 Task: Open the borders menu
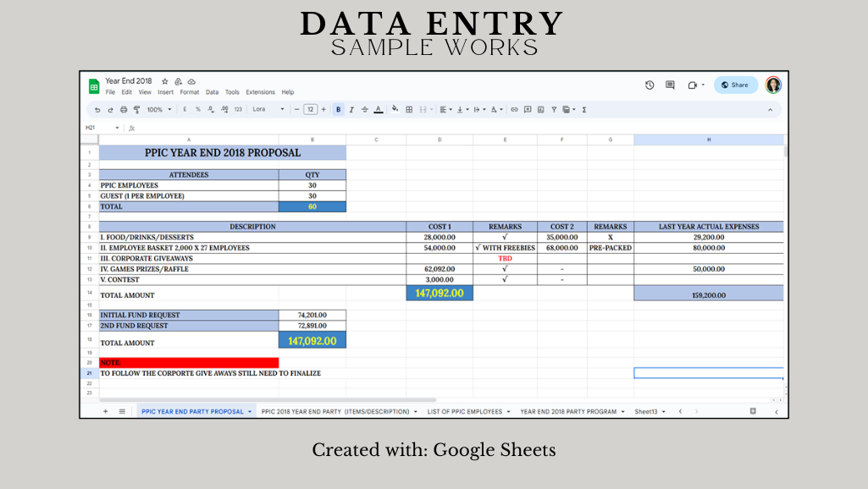click(409, 109)
